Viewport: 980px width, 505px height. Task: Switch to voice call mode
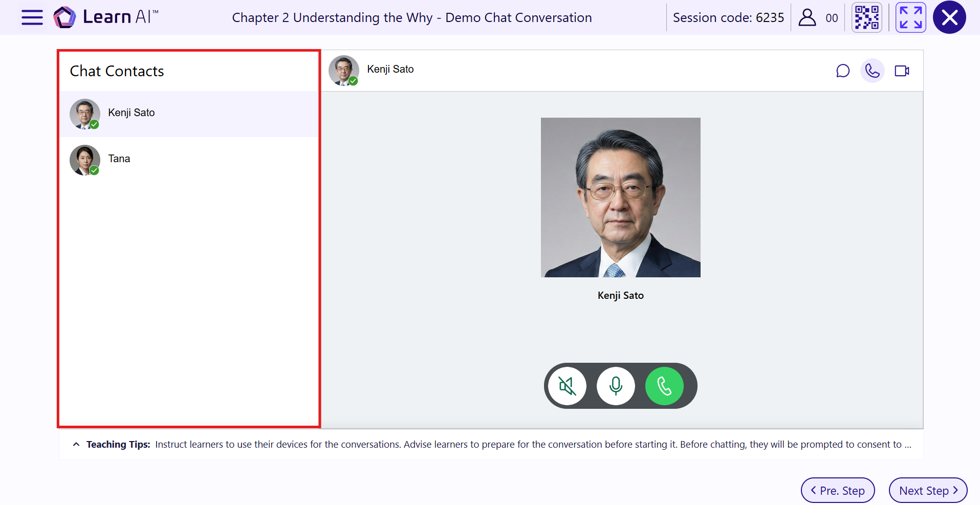tap(873, 71)
